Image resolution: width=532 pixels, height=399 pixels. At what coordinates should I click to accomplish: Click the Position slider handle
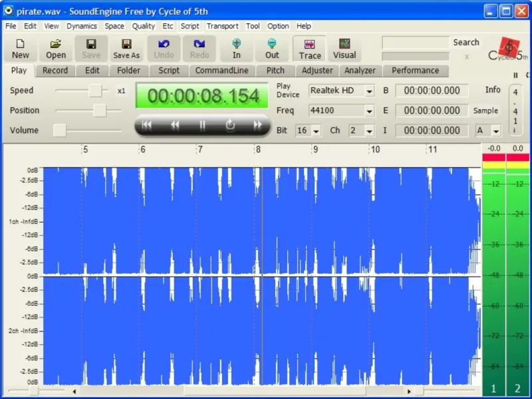tap(100, 110)
